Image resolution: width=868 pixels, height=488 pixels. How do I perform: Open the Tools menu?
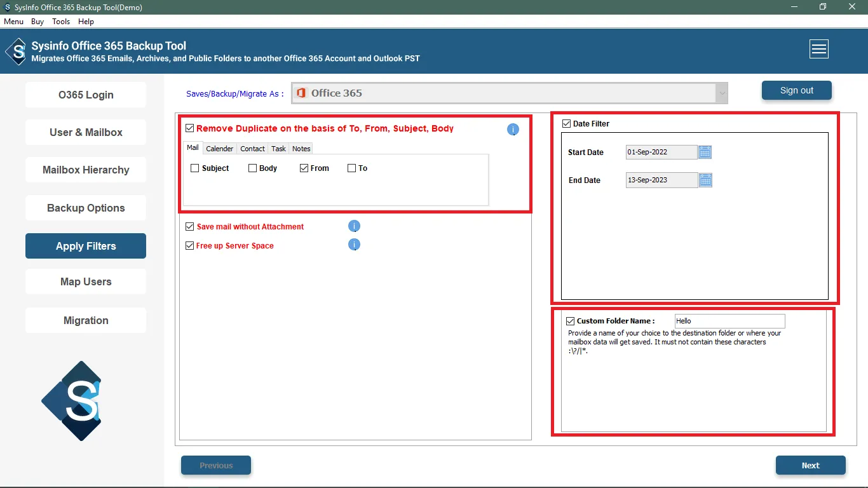[61, 22]
